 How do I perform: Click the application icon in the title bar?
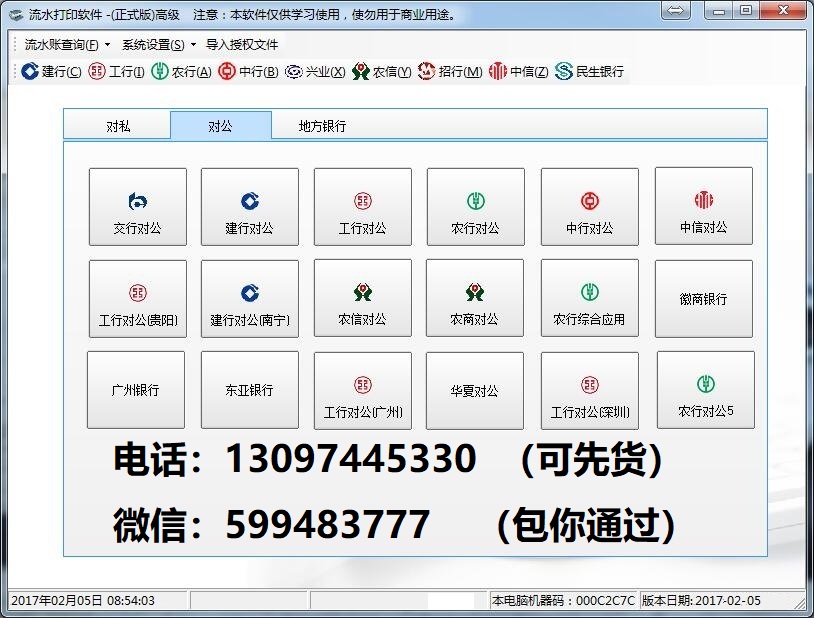17,14
